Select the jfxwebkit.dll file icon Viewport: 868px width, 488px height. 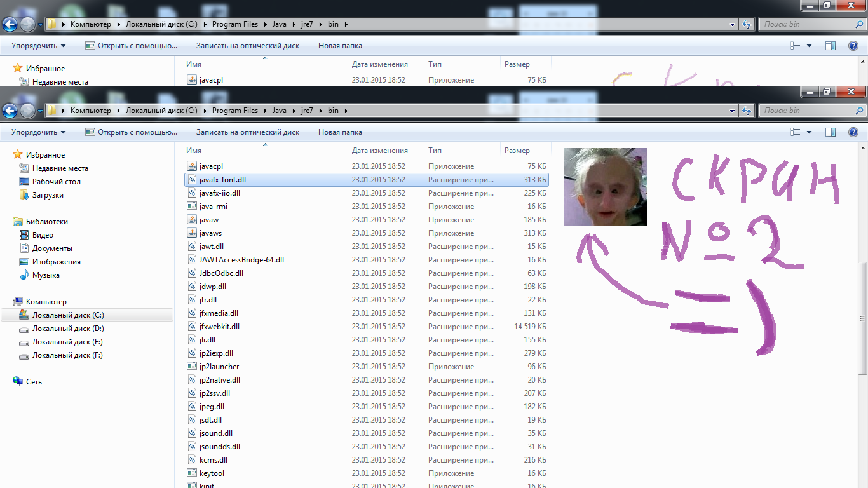[x=192, y=327]
